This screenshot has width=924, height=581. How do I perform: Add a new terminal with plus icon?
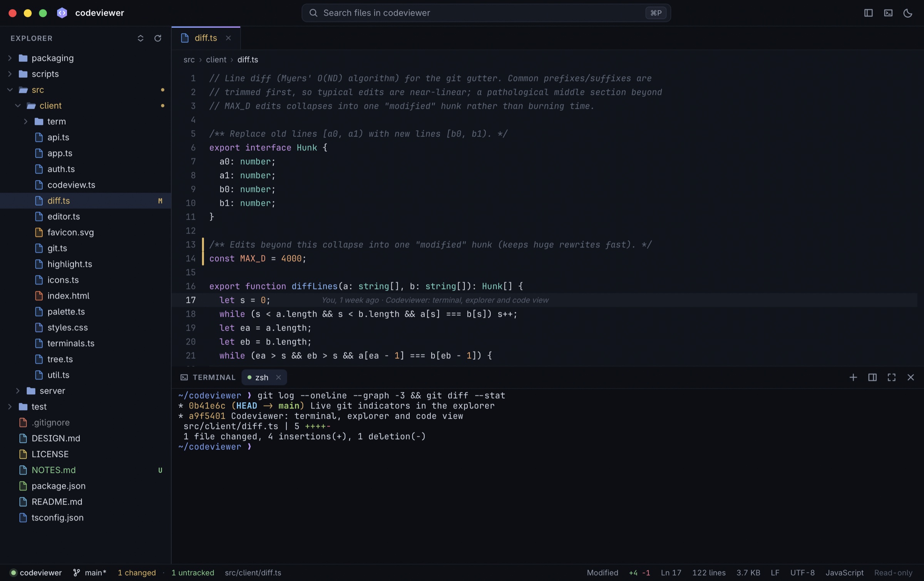pyautogui.click(x=853, y=377)
